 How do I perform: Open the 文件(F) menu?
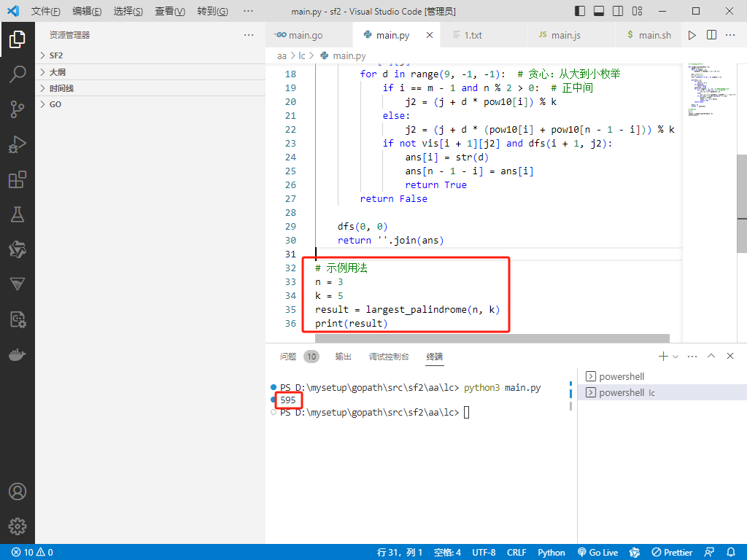click(x=46, y=11)
